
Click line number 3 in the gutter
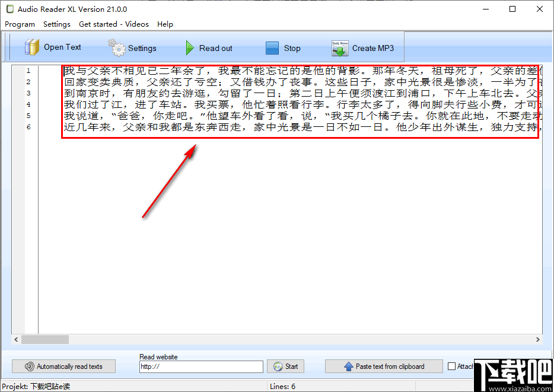[x=28, y=93]
